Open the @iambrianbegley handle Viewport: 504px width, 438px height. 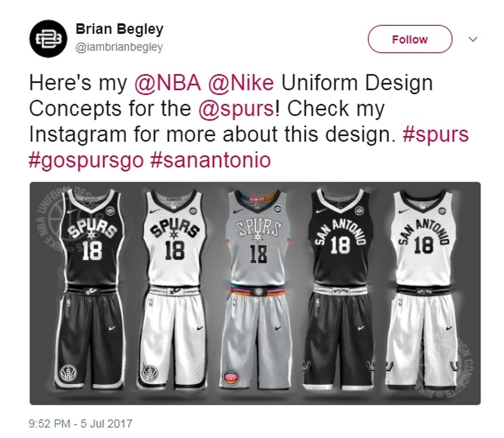point(119,47)
